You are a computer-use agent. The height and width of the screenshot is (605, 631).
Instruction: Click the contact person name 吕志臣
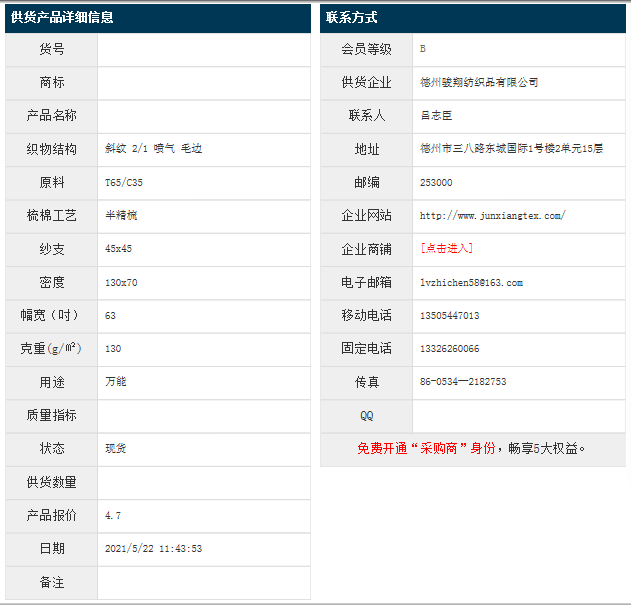(x=437, y=115)
